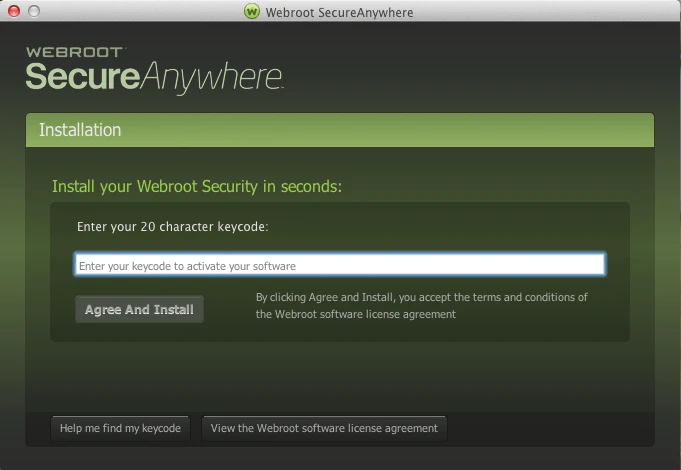Close the Webroot SecureAnywhere window
This screenshot has width=681, height=470.
pos(14,11)
